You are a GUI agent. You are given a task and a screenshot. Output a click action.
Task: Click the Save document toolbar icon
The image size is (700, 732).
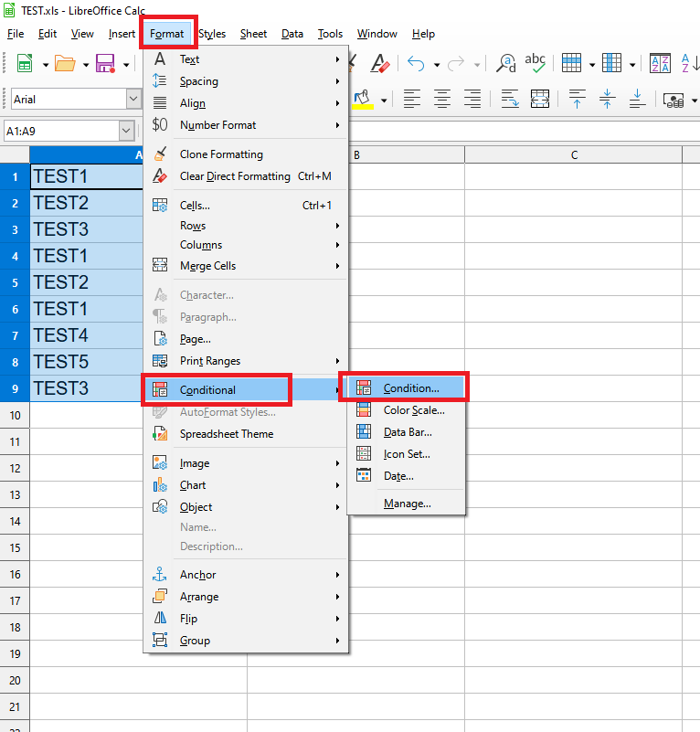click(104, 63)
